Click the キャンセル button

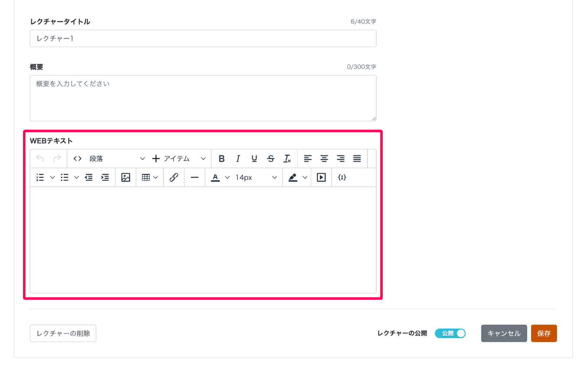(504, 333)
